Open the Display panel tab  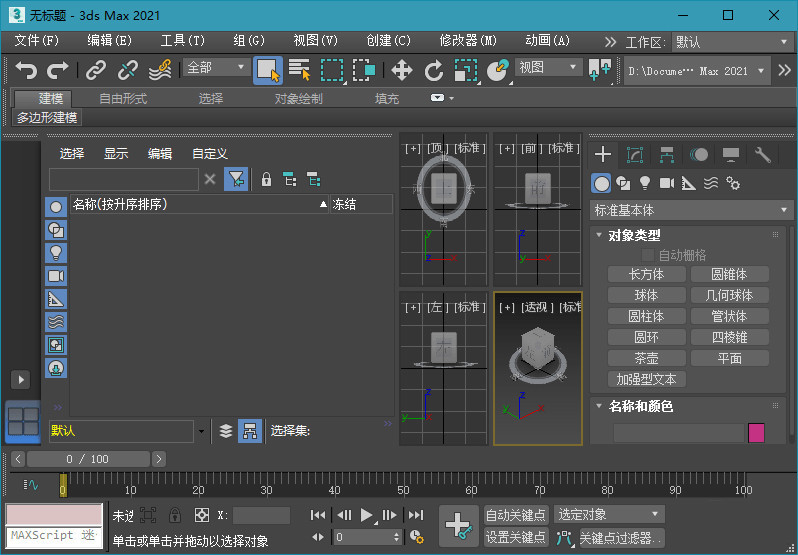pos(731,155)
